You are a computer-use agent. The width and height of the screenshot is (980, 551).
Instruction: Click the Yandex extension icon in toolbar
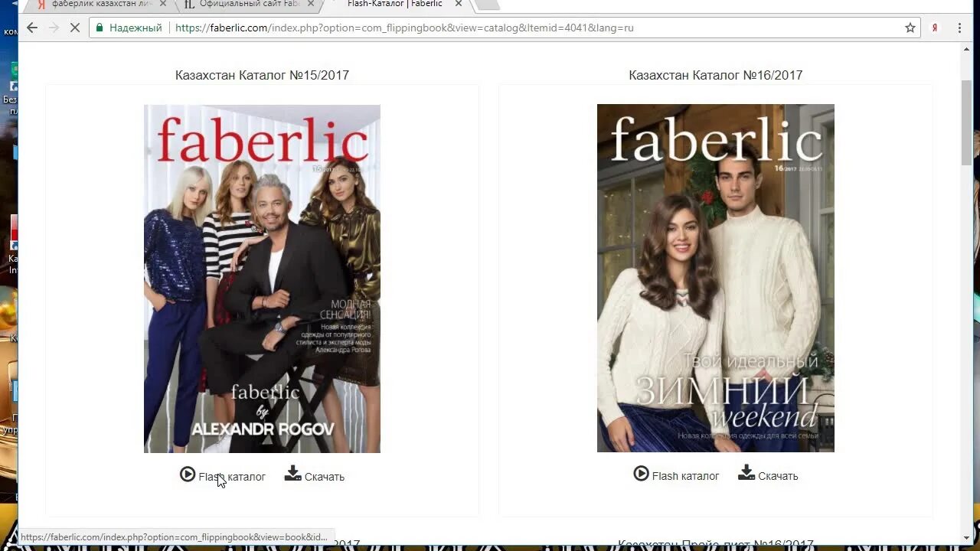(935, 28)
